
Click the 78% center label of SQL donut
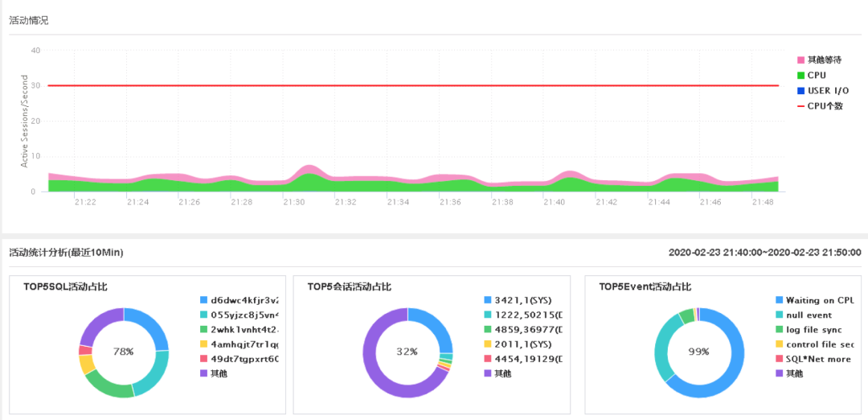(124, 352)
